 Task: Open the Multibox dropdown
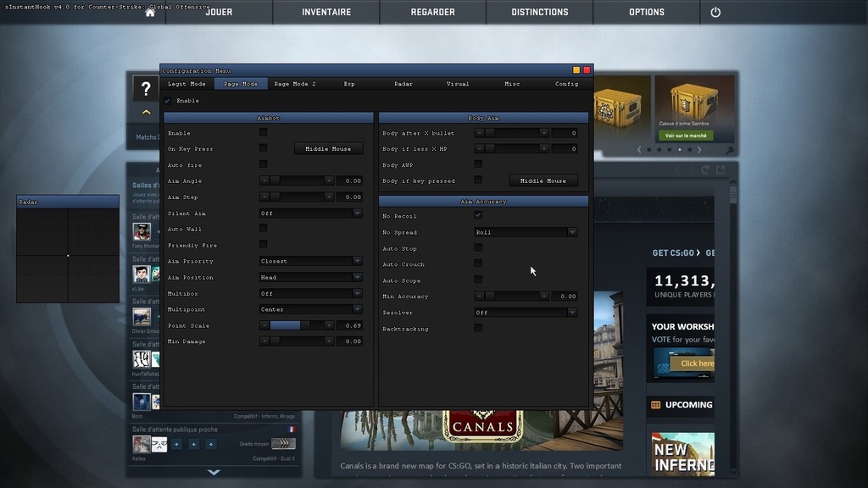click(x=310, y=293)
